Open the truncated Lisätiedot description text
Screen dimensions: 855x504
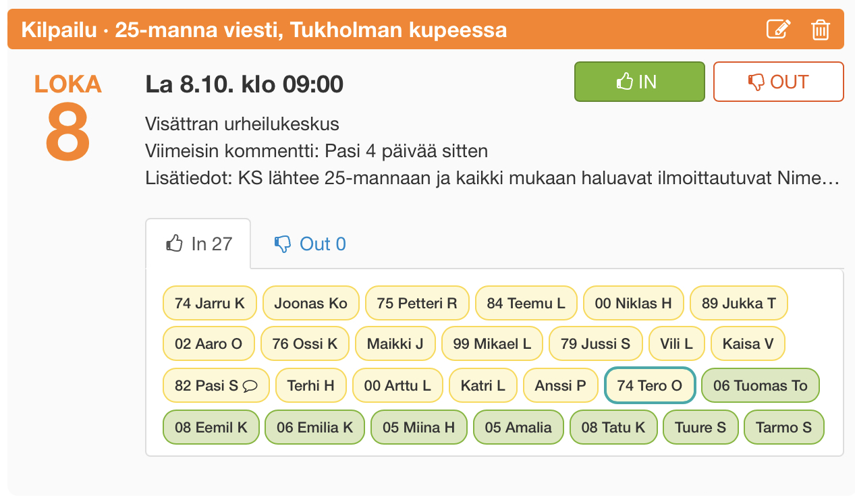click(492, 179)
